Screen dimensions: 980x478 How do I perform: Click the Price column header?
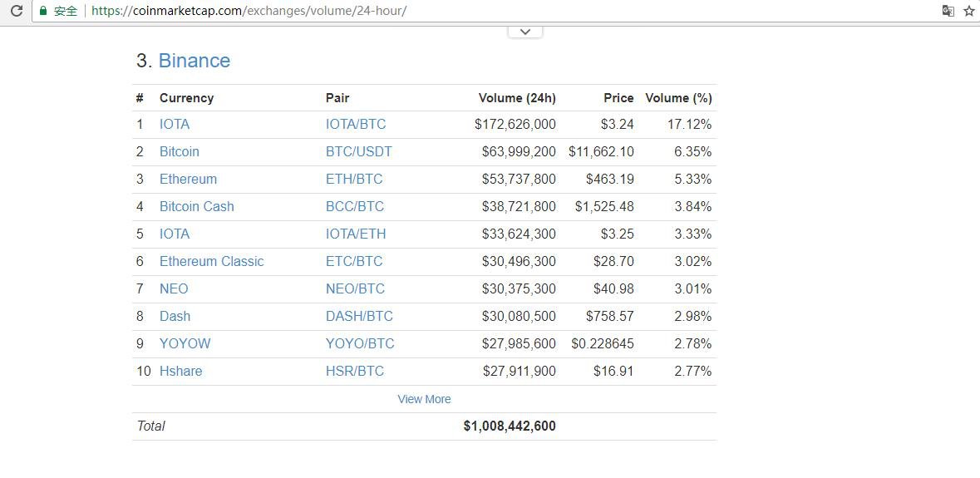[618, 98]
